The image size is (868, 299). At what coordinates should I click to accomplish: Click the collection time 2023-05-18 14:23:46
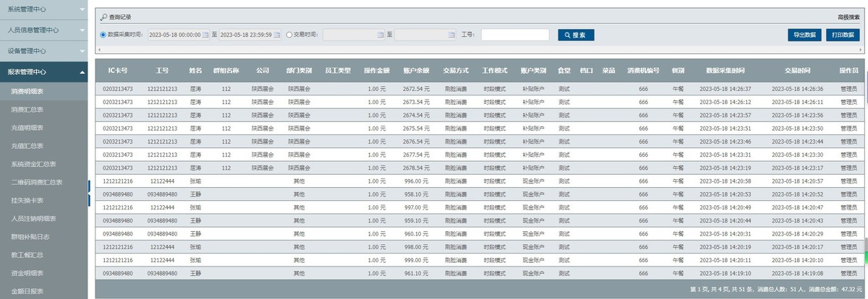coord(725,142)
